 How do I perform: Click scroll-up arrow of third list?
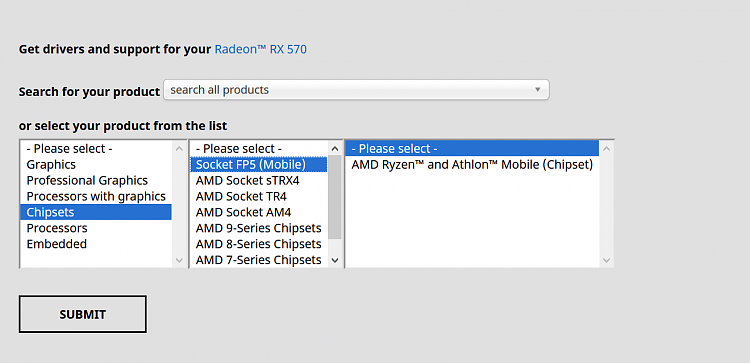[x=607, y=148]
